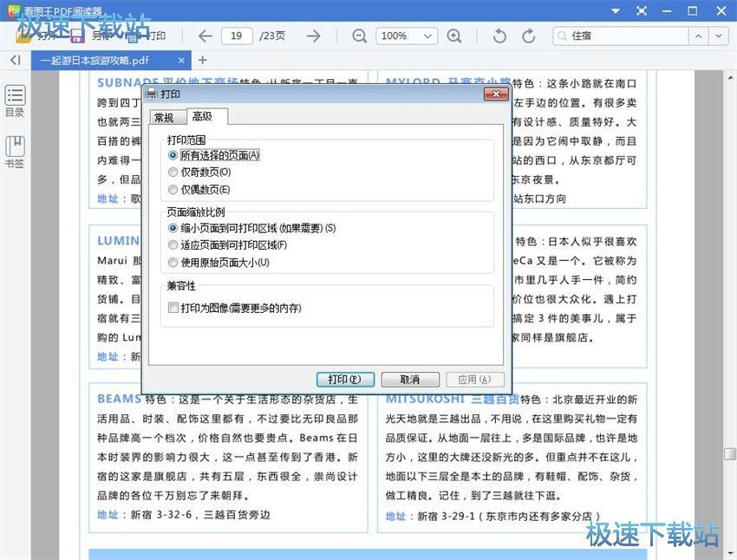Collapse the sidebar with the arrow icon
This screenshot has height=560, width=737.
tap(16, 60)
